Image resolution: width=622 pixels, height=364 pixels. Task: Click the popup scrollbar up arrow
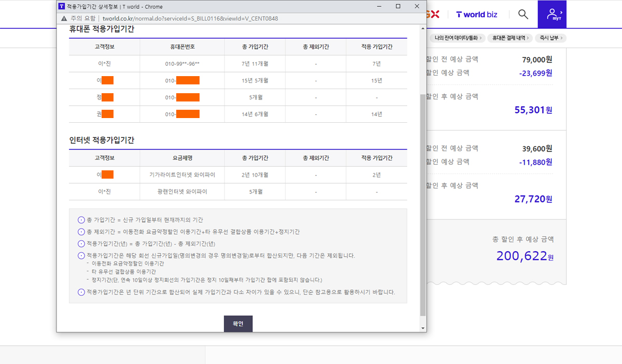pos(423,27)
